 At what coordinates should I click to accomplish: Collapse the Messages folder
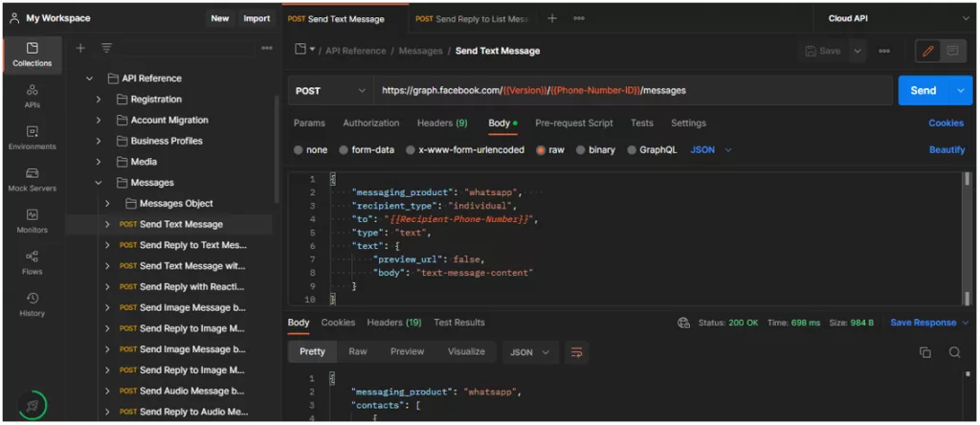click(x=99, y=183)
